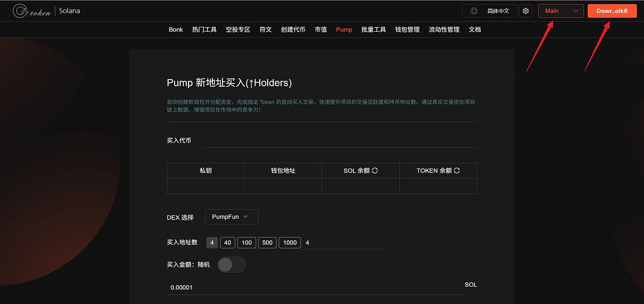Open the 文档 docs link
Viewport: 644px width, 304px height.
coord(475,30)
